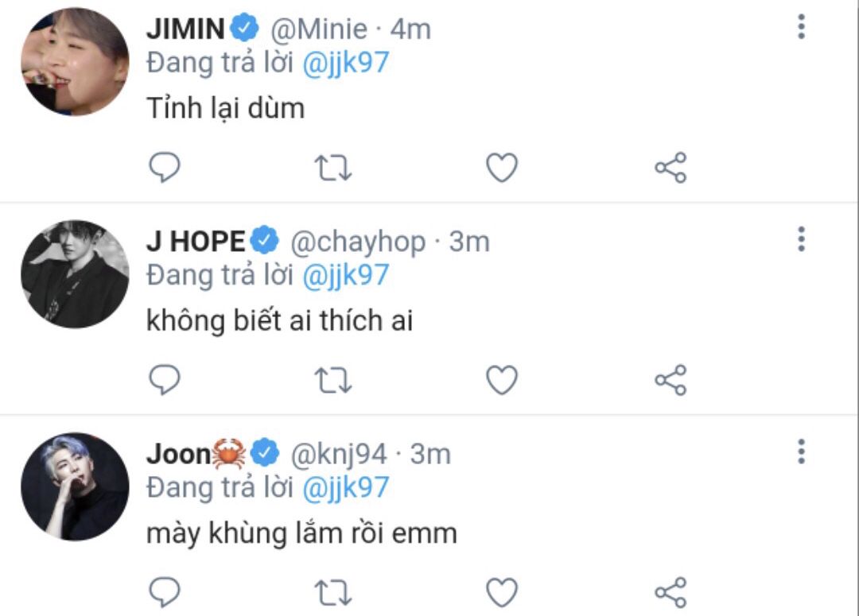Share JIMIN's tweet
The image size is (859, 616).
[x=670, y=168]
